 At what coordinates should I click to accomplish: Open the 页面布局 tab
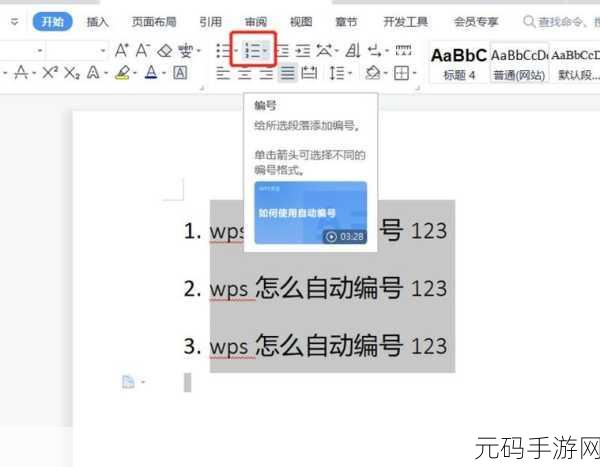154,22
